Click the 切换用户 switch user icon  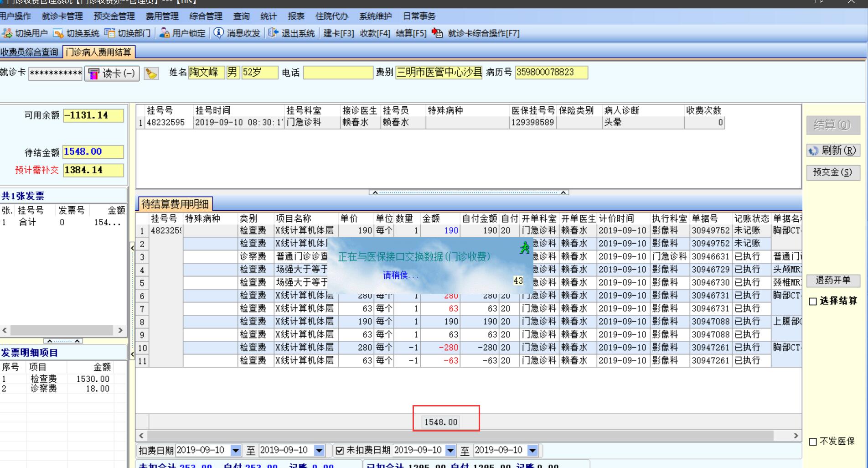click(7, 33)
